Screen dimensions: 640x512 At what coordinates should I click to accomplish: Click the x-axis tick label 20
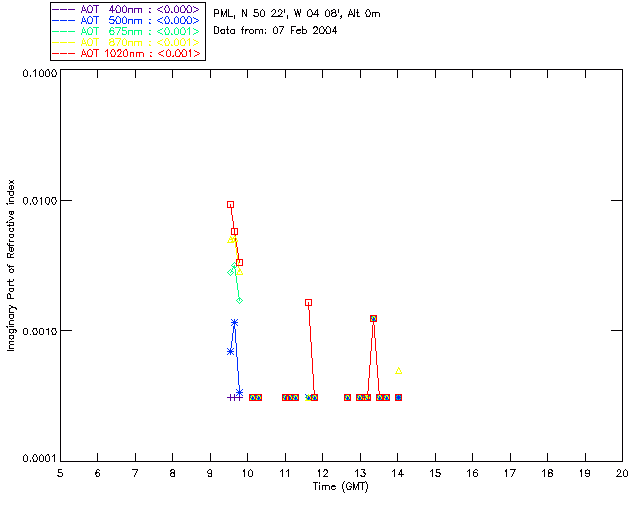point(622,474)
